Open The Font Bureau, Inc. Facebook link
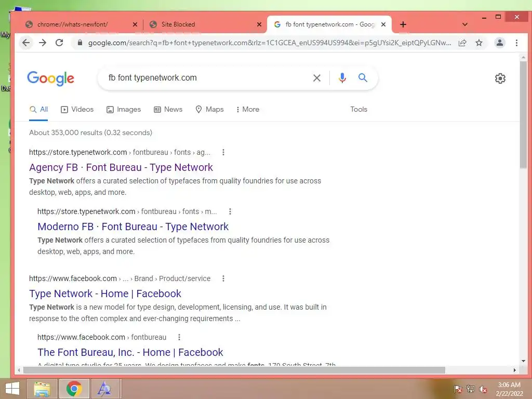This screenshot has width=532, height=399. [130, 352]
